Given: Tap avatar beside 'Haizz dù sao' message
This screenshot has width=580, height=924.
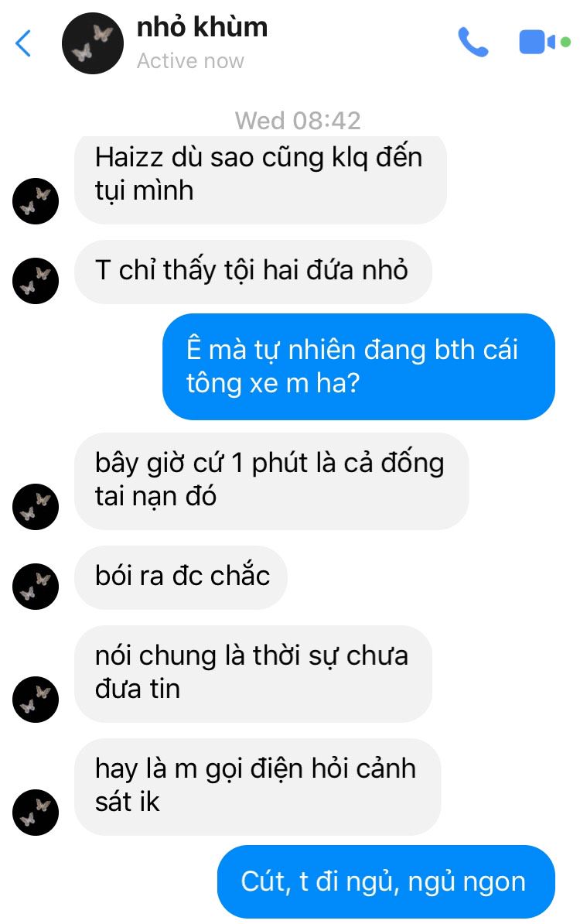Looking at the screenshot, I should point(36,201).
